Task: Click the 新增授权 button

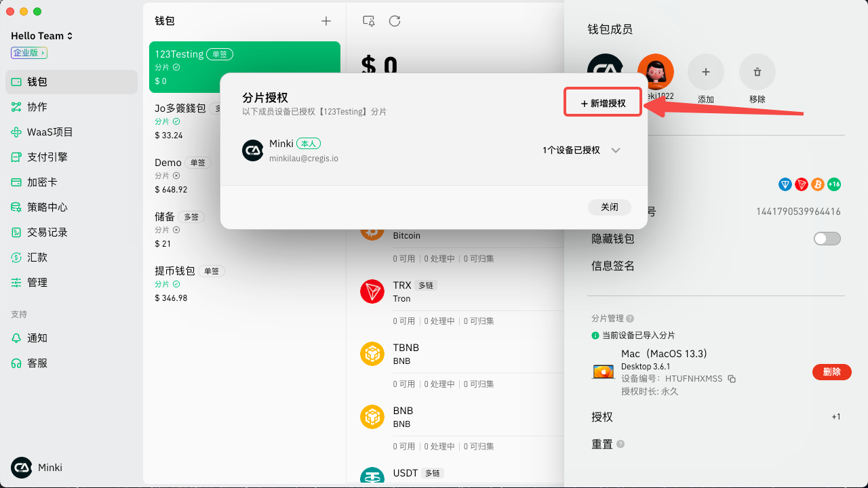Action: click(603, 103)
